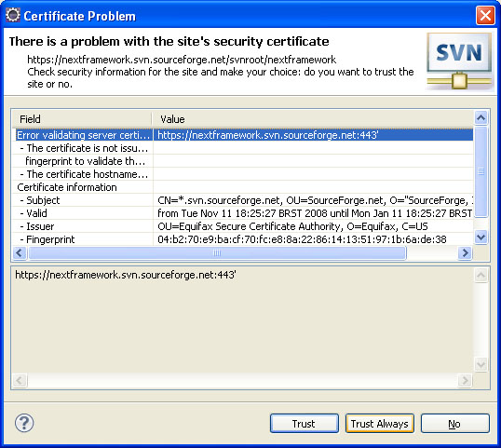The height and width of the screenshot is (448, 501).
Task: Select the Error validating server certificate row
Action: click(x=243, y=135)
